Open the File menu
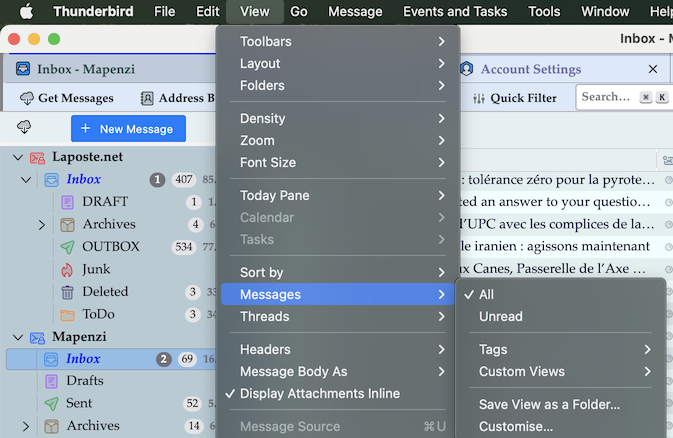Viewport: 673px width, 438px height. coord(164,12)
